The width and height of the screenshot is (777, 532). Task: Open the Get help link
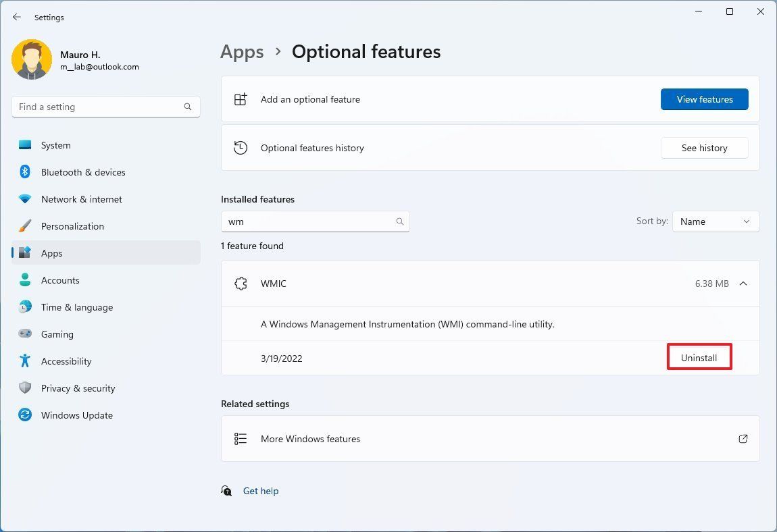coord(261,491)
